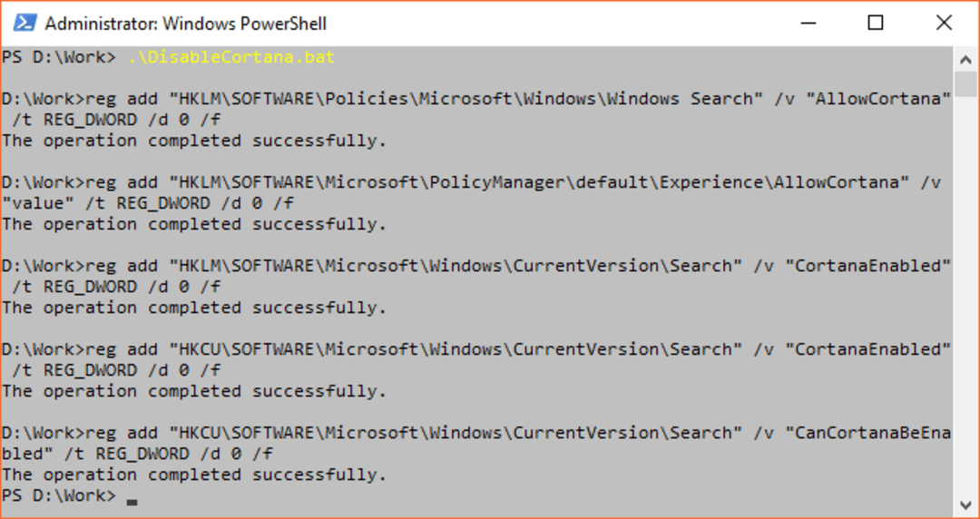Click the bled" /t REG_DWORD continuation line
Viewport: 980px width, 519px height.
138,454
